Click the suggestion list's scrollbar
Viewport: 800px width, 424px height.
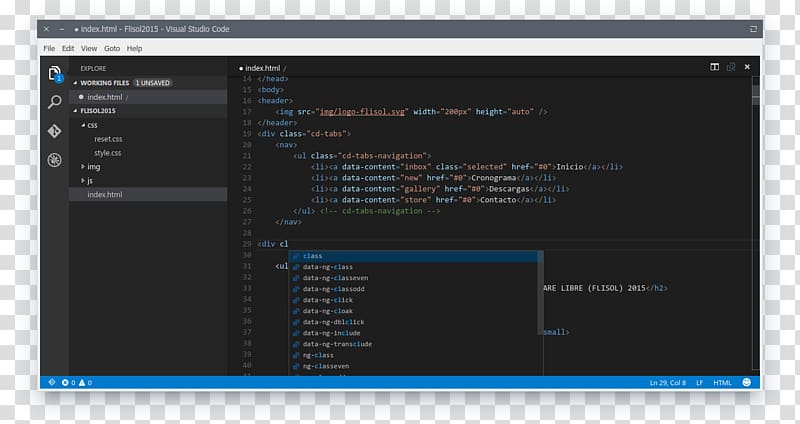pyautogui.click(x=540, y=293)
